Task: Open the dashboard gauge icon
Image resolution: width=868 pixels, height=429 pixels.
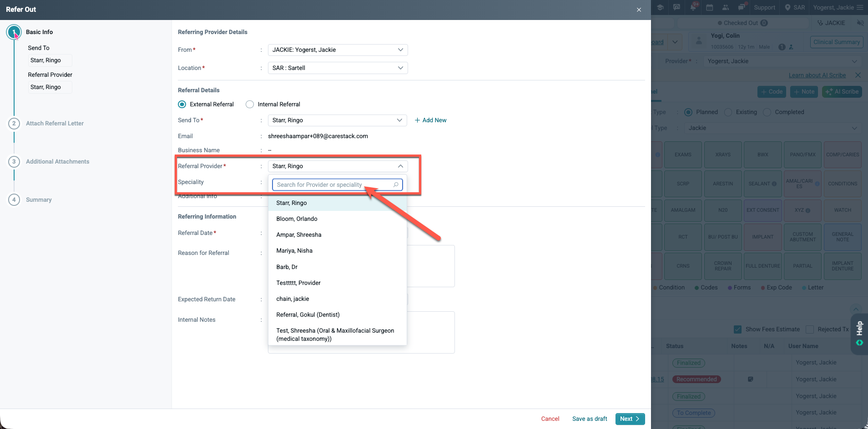Action: point(676,7)
